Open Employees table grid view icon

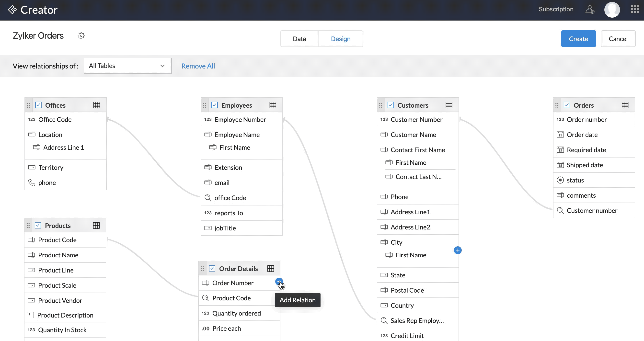point(273,105)
